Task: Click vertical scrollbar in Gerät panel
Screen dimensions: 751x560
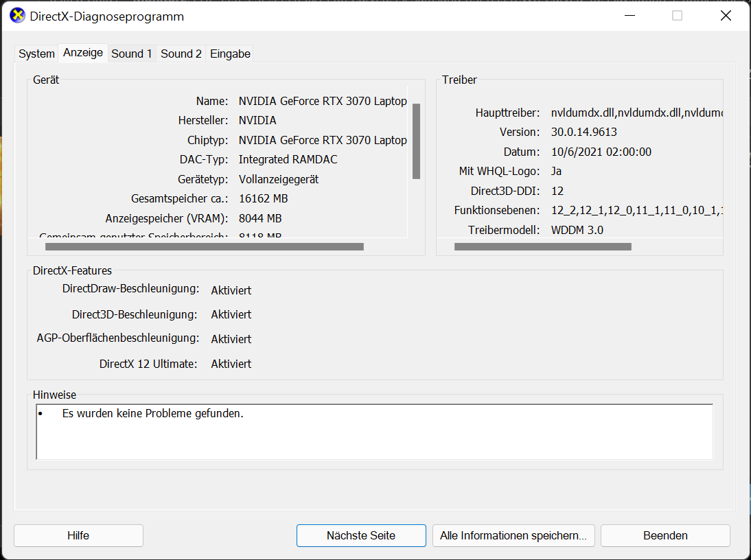Action: (416, 141)
